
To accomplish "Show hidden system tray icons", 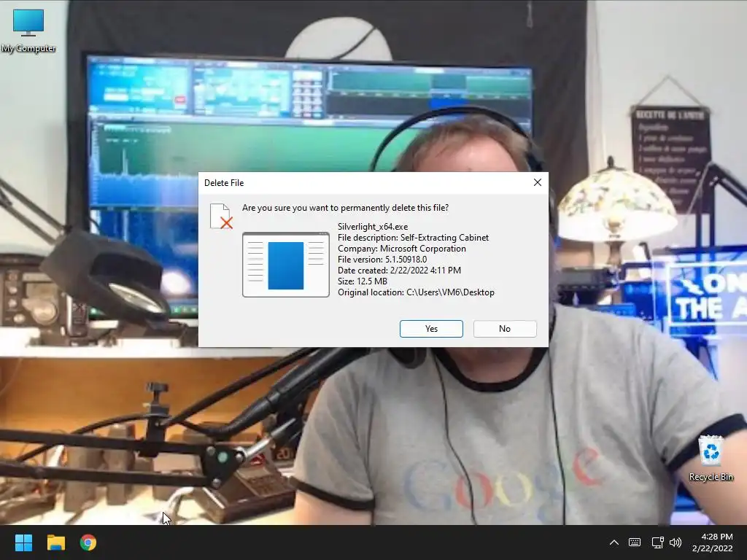I will click(x=614, y=542).
